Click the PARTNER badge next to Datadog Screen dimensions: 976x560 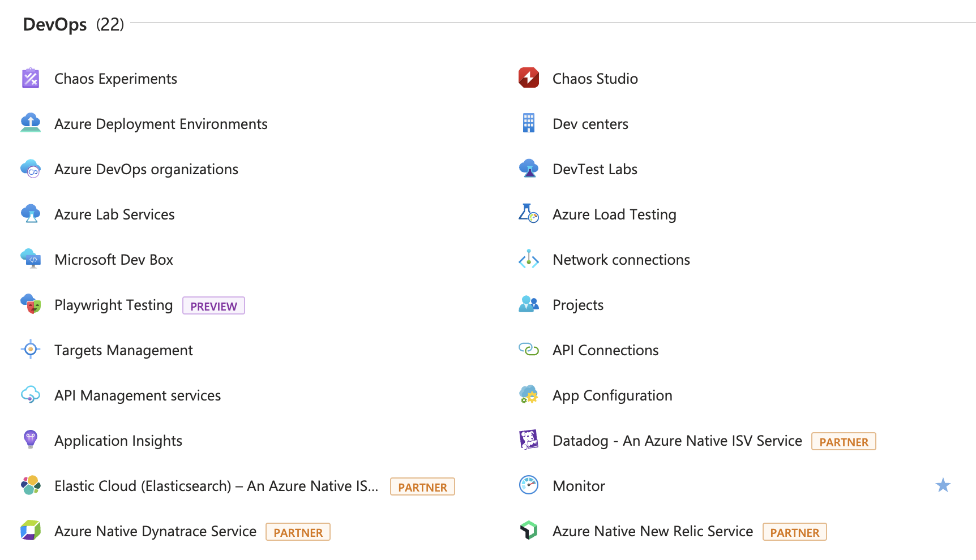844,441
